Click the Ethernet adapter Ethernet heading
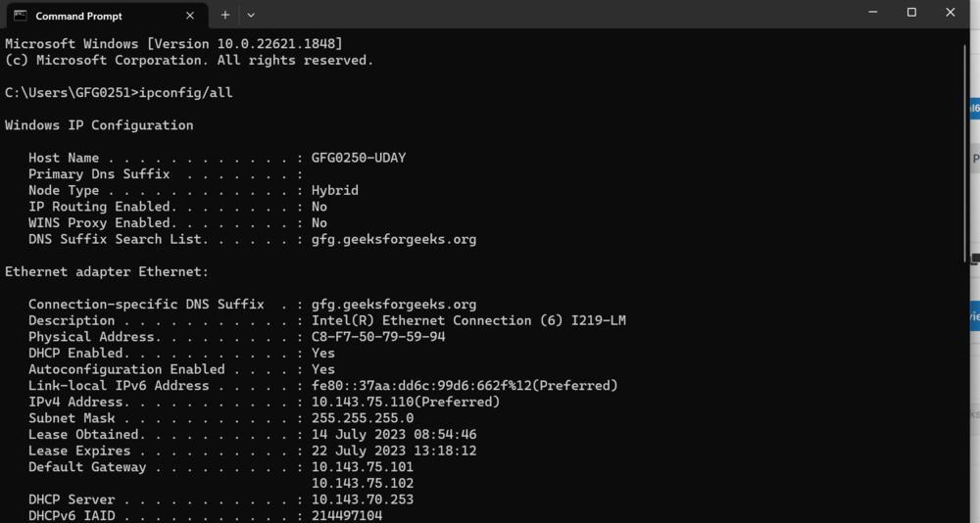 [x=107, y=272]
